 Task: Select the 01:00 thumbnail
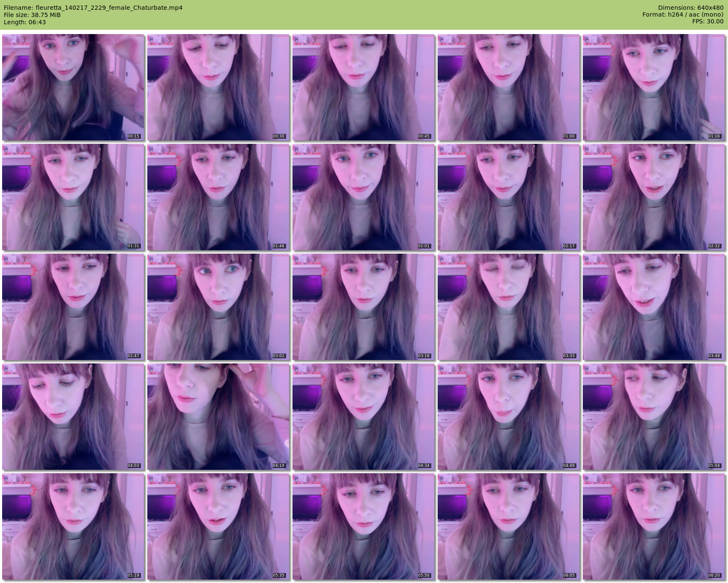click(x=509, y=87)
